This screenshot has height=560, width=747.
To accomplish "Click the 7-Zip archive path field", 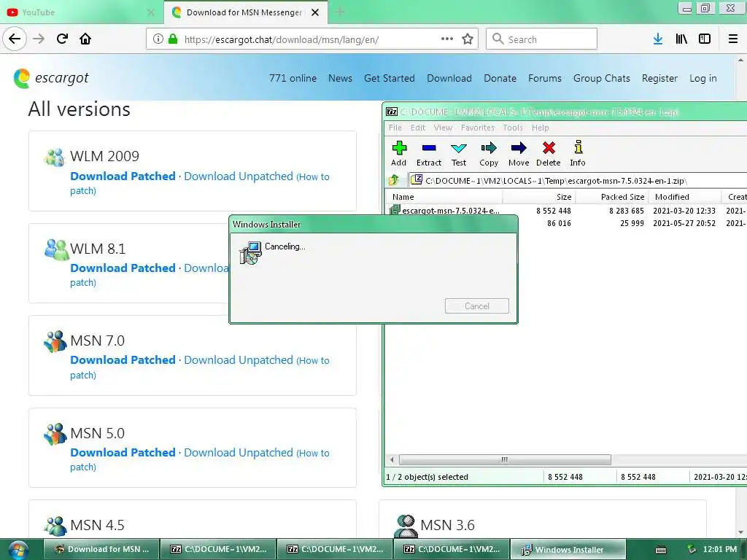I will [578, 181].
